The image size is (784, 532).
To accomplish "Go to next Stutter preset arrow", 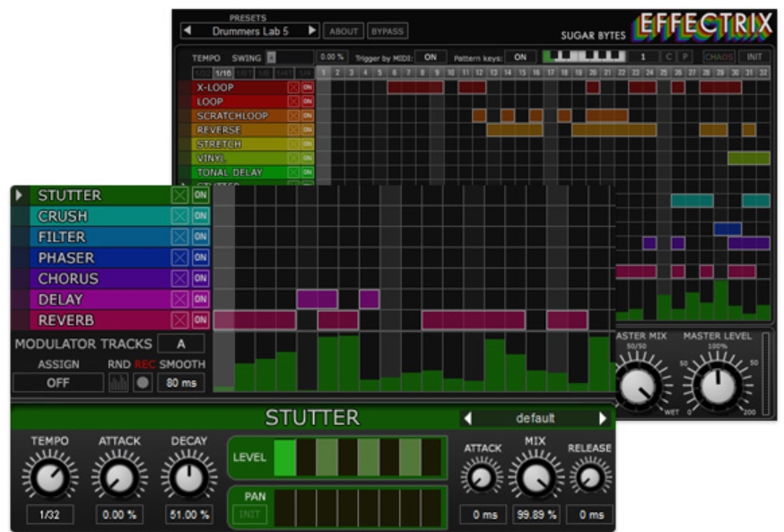I will point(603,418).
